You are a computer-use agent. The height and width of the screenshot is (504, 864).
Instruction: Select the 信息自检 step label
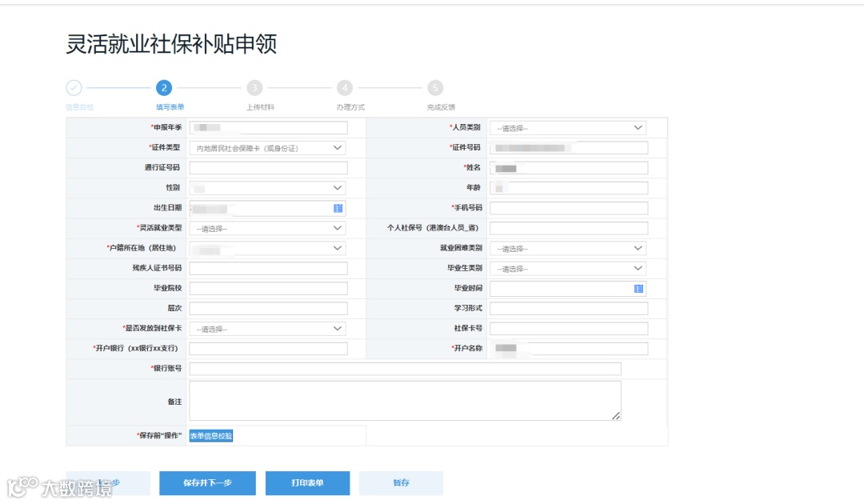pyautogui.click(x=80, y=107)
